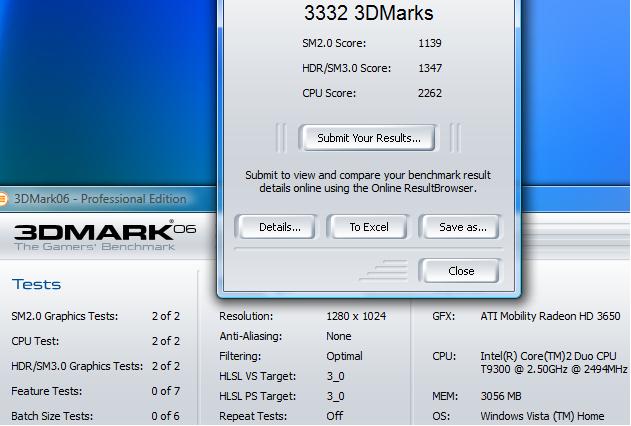The width and height of the screenshot is (631, 426).
Task: Click the Tests section heading
Action: tap(36, 284)
